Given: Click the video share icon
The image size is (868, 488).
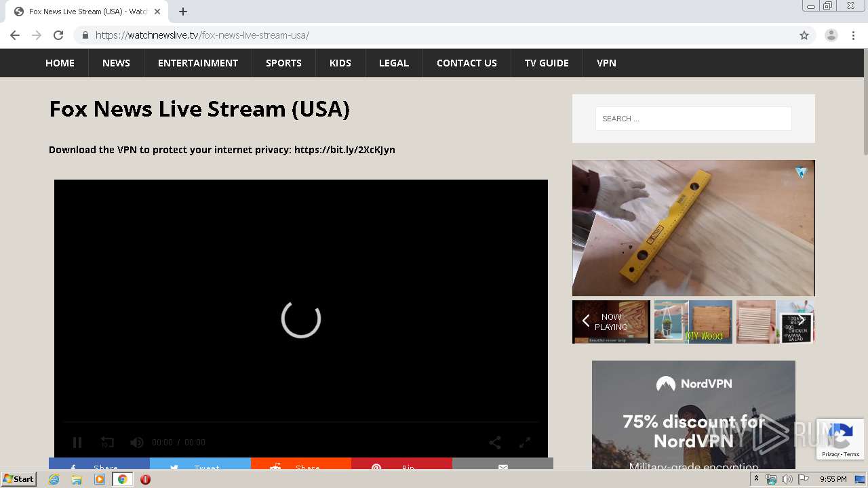Looking at the screenshot, I should point(495,443).
